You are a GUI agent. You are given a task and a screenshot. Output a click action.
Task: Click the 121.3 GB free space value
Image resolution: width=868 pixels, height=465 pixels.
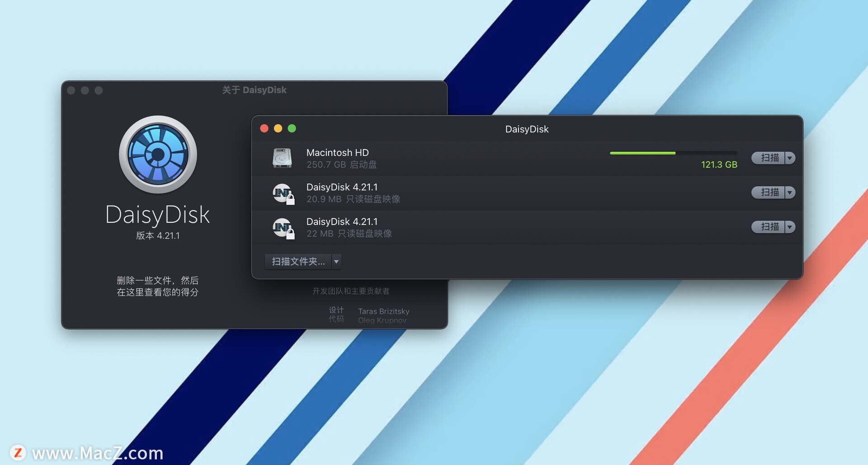(x=719, y=164)
